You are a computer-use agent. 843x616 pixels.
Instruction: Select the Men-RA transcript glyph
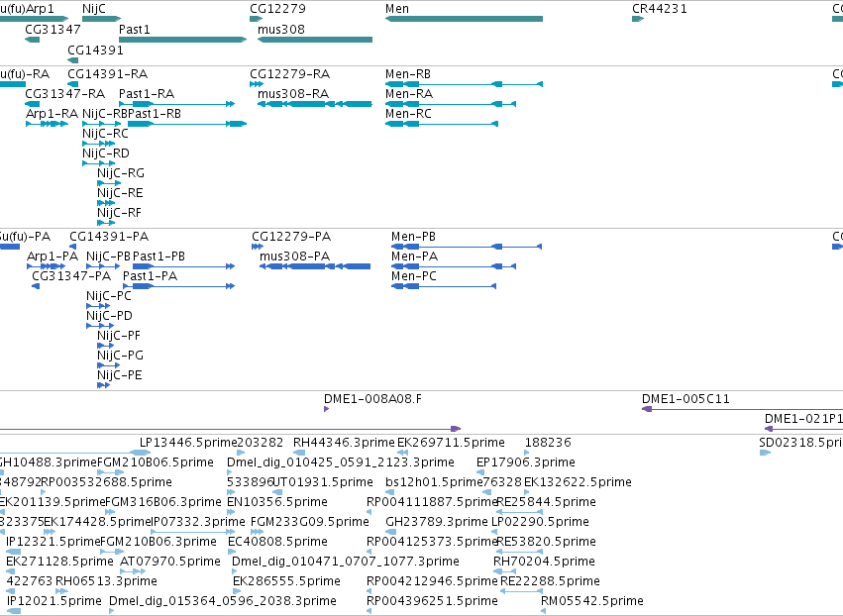[451, 104]
